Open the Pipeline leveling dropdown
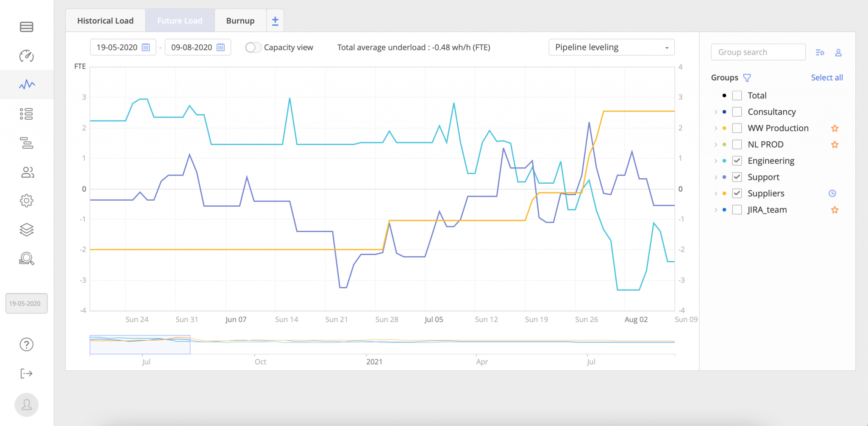This screenshot has height=426, width=868. click(x=611, y=48)
